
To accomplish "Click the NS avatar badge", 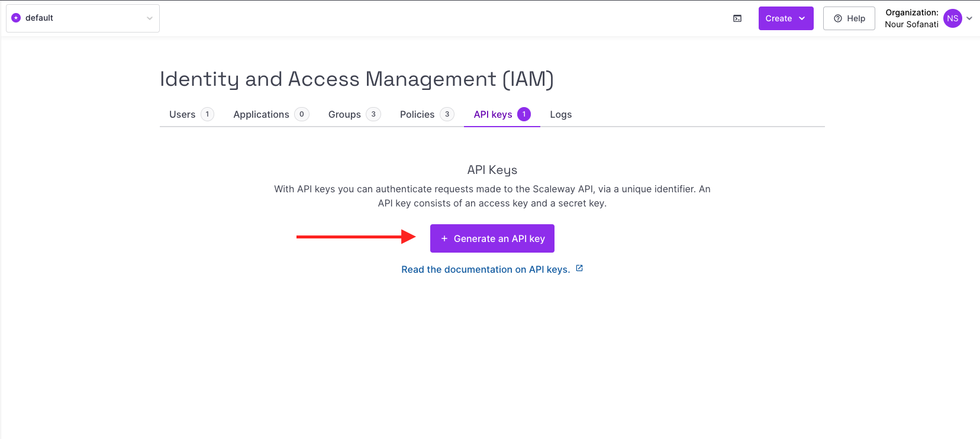I will coord(952,18).
